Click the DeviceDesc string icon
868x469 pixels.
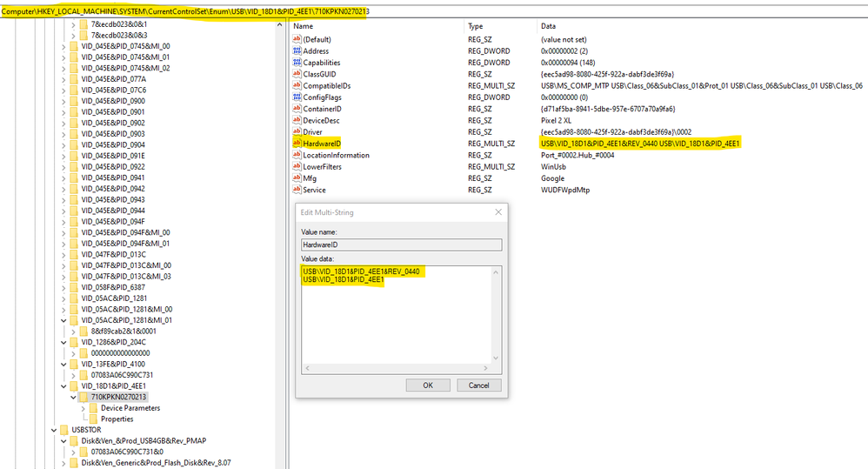pyautogui.click(x=297, y=121)
